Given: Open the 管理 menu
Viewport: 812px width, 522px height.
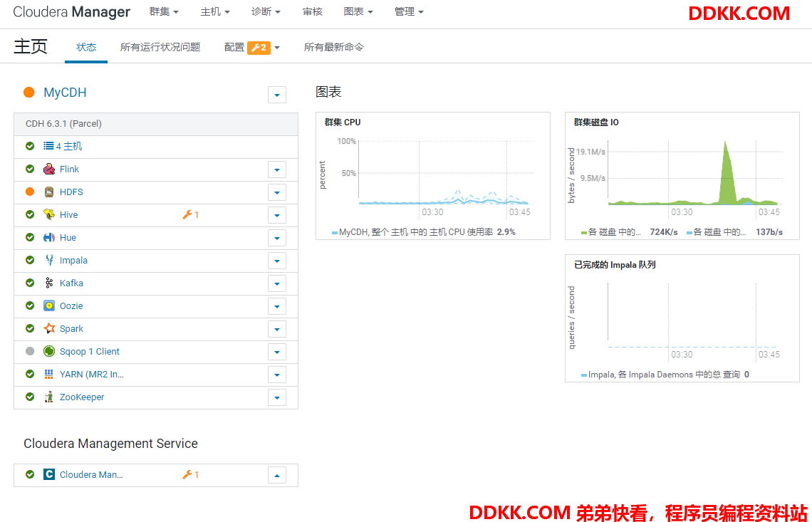Looking at the screenshot, I should point(409,11).
